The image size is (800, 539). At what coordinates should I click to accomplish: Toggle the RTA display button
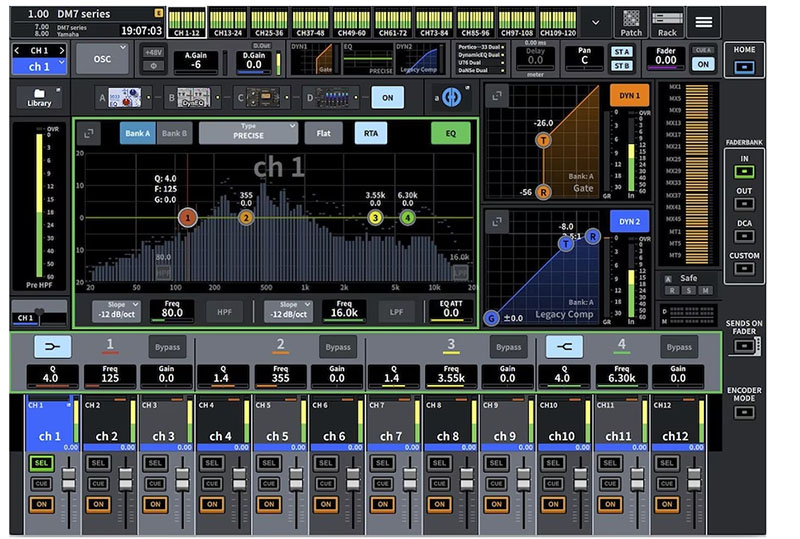[x=371, y=133]
